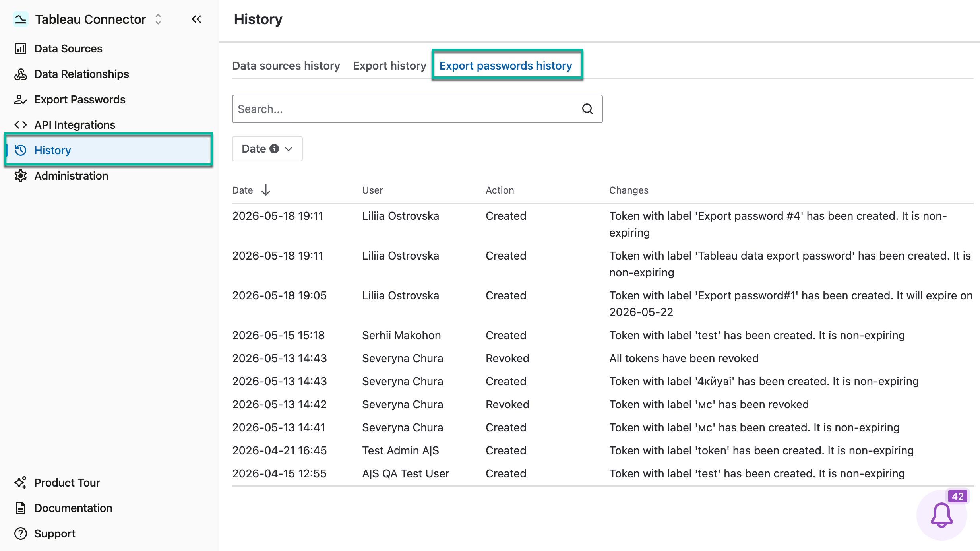Switch to Data sources history tab

click(x=286, y=66)
